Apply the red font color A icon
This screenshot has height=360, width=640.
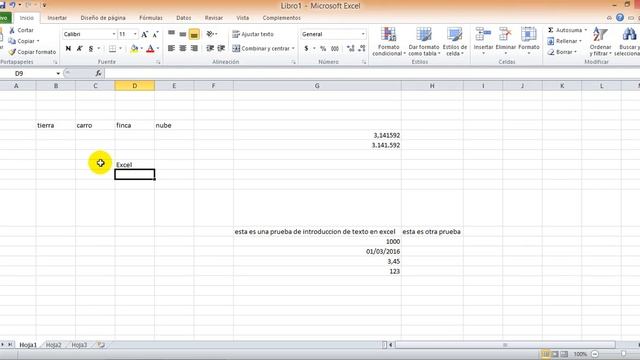[150, 49]
